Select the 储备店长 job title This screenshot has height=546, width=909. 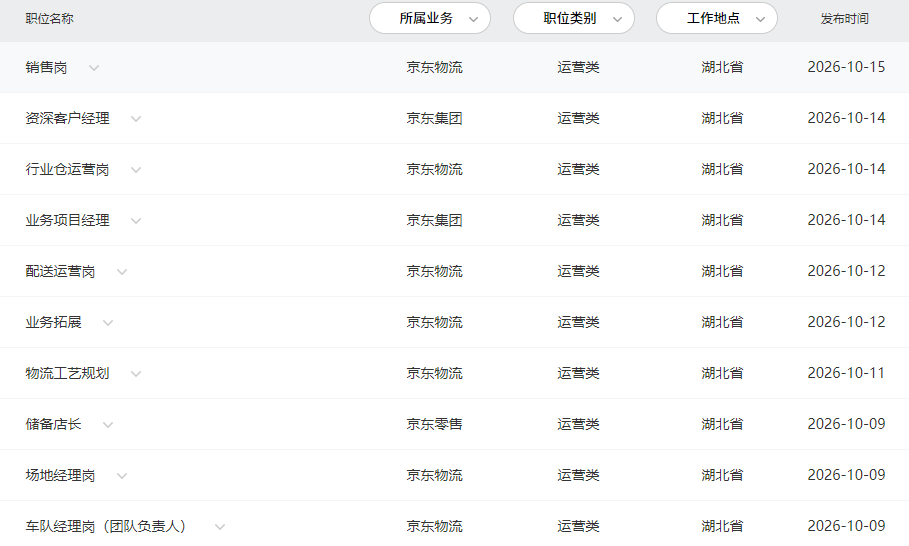[53, 424]
